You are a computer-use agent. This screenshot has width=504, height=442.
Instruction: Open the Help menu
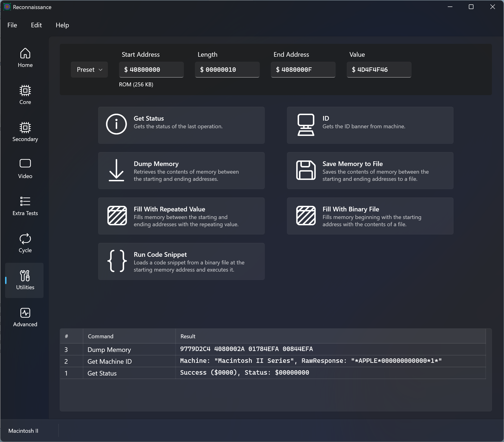click(x=62, y=25)
